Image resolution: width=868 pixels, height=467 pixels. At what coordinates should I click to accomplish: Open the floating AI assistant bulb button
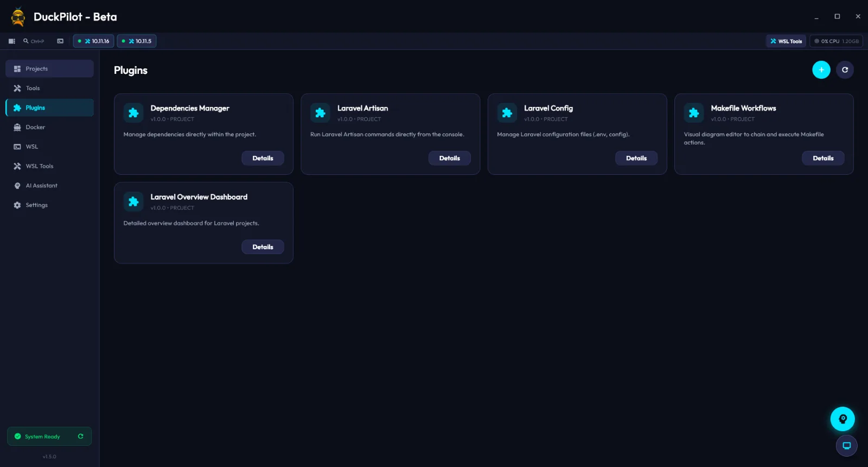[843, 419]
